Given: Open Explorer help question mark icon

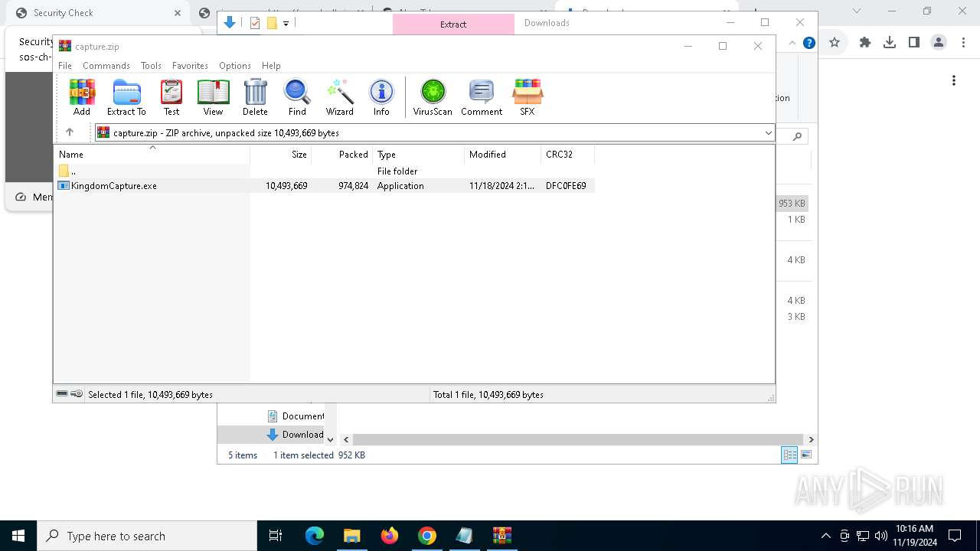Looking at the screenshot, I should click(808, 43).
